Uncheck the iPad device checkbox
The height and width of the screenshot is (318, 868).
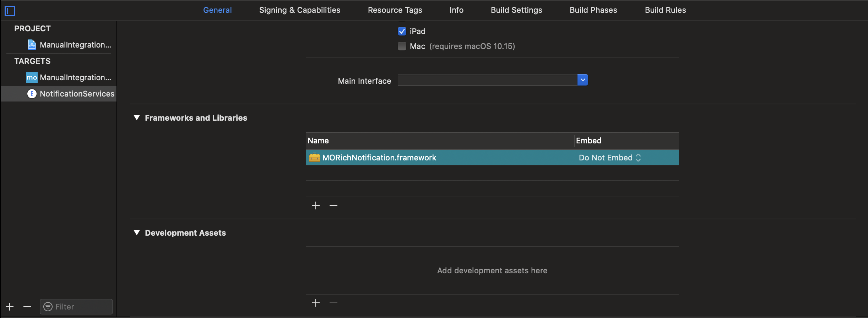point(402,31)
